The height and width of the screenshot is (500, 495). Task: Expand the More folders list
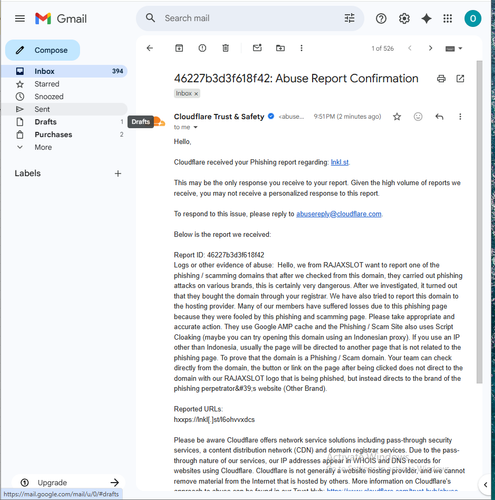[43, 147]
